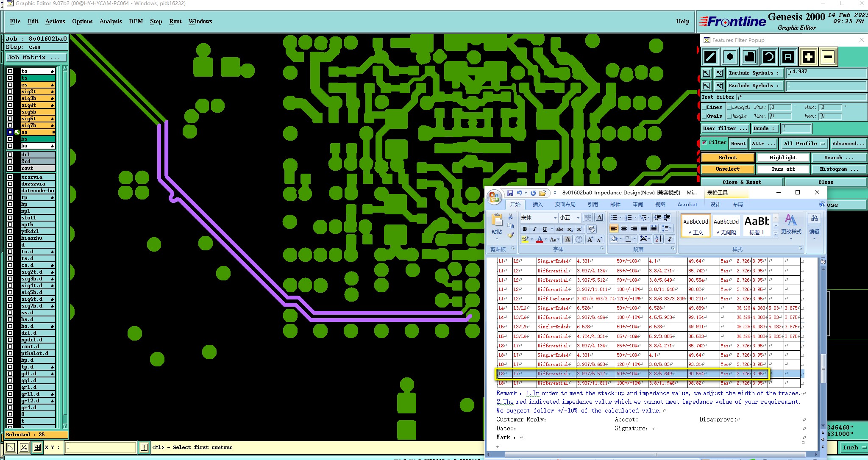The width and height of the screenshot is (868, 460).
Task: Click the Undo icon in Word
Action: 520,193
